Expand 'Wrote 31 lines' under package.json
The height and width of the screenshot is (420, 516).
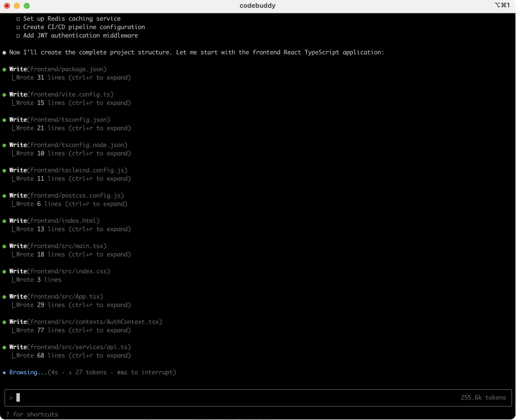[x=73, y=78]
